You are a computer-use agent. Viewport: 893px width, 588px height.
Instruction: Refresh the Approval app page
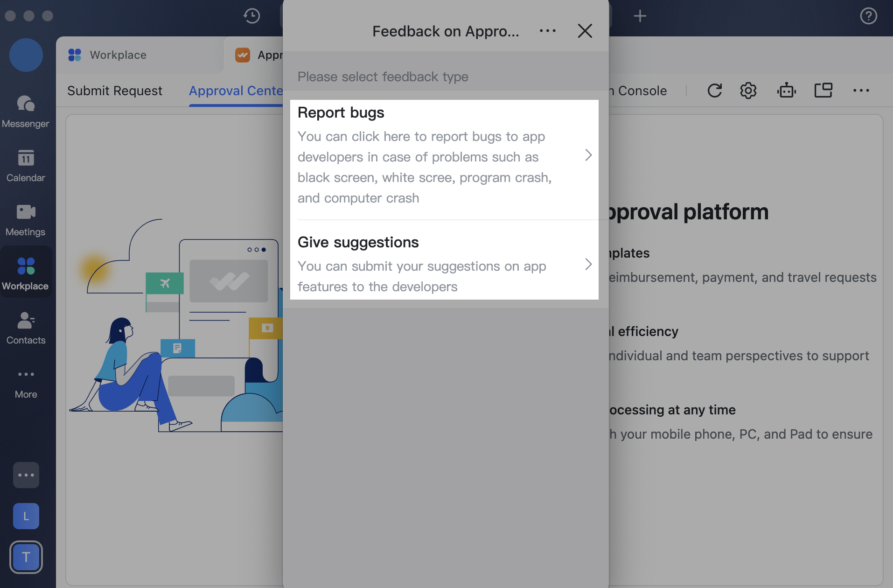coord(715,91)
